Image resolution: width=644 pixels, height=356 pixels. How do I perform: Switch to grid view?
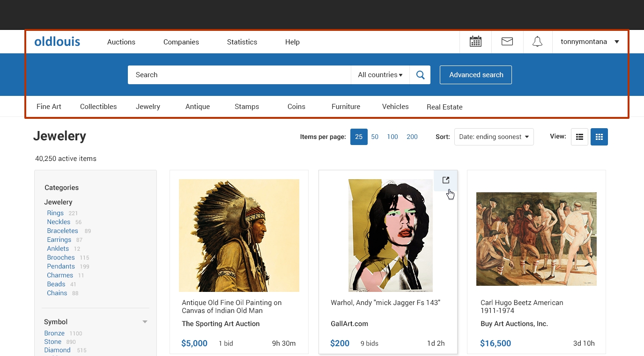(x=599, y=137)
